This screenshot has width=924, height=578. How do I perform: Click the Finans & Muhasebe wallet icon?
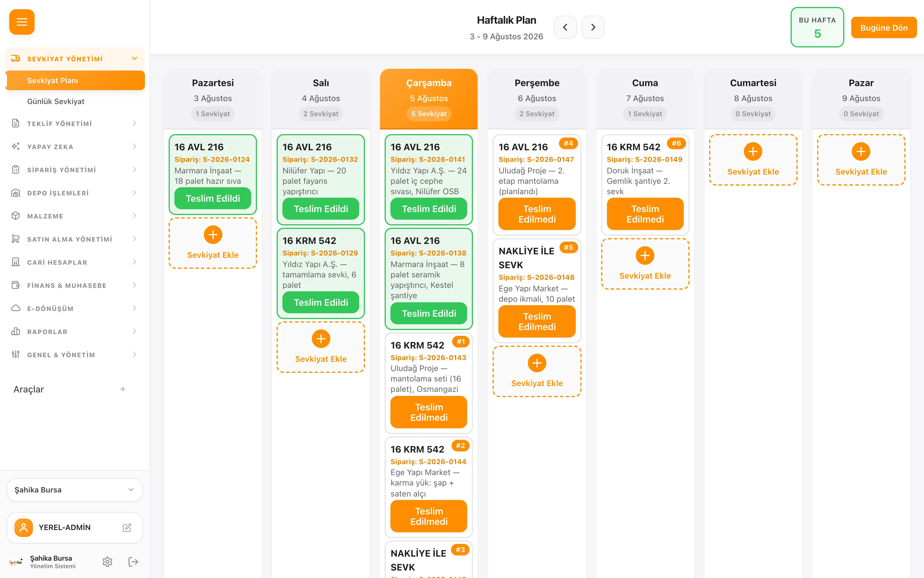coord(15,285)
